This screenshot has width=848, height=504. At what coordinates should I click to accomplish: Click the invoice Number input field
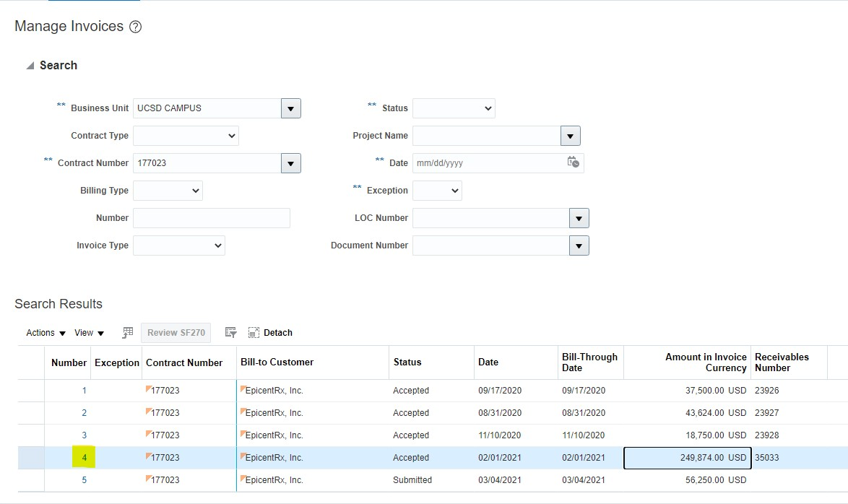click(x=211, y=218)
